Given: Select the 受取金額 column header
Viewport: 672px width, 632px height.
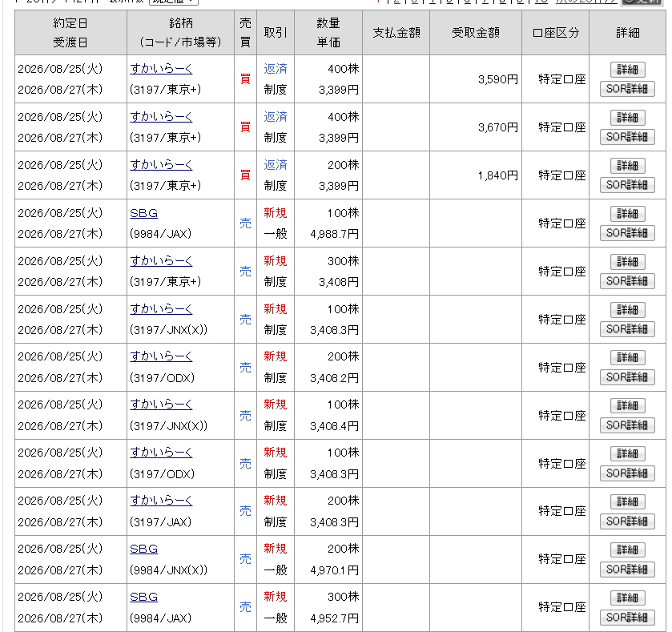Looking at the screenshot, I should coord(475,33).
